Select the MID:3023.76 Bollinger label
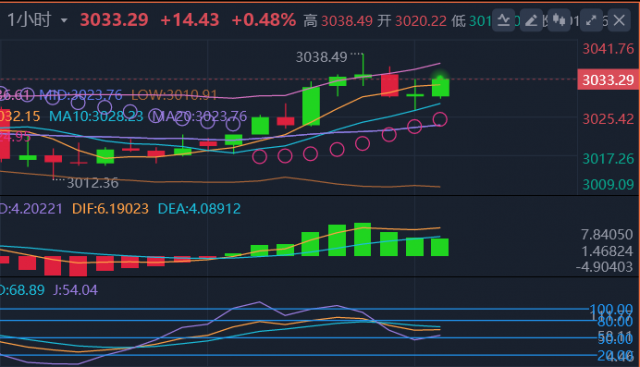The width and height of the screenshot is (640, 367). point(81,95)
